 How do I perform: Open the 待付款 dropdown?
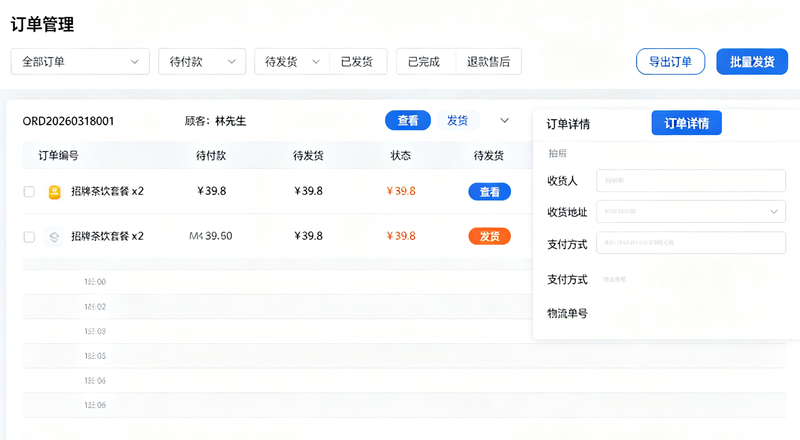(x=202, y=62)
